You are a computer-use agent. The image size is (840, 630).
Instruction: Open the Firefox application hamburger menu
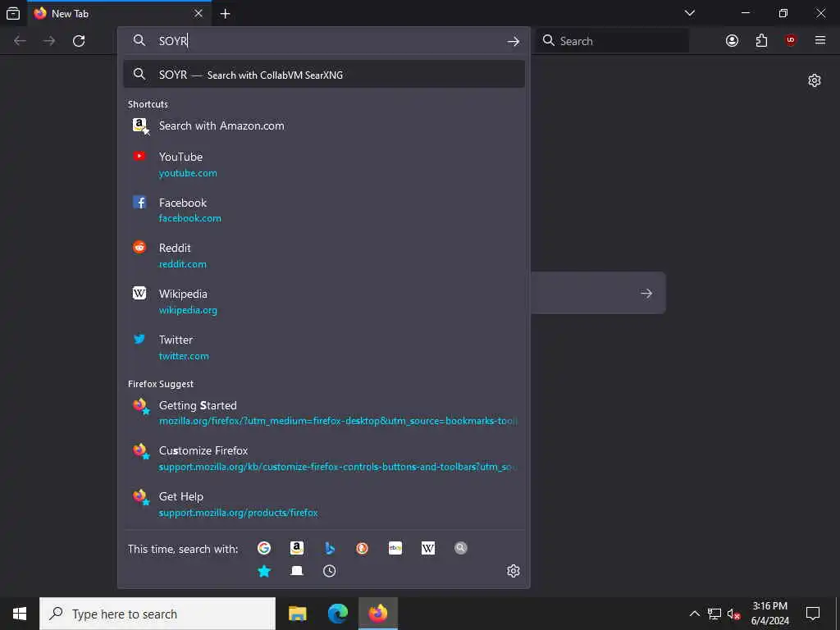(820, 41)
